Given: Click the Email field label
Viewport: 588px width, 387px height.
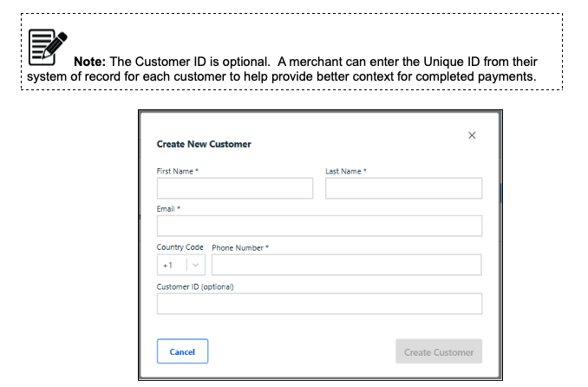Looking at the screenshot, I should [168, 209].
